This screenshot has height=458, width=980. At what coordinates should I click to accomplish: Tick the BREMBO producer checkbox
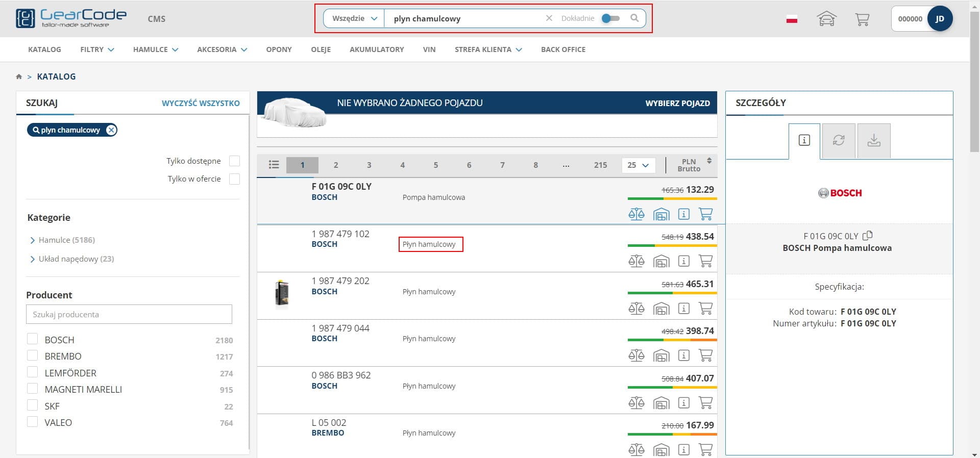pos(33,355)
